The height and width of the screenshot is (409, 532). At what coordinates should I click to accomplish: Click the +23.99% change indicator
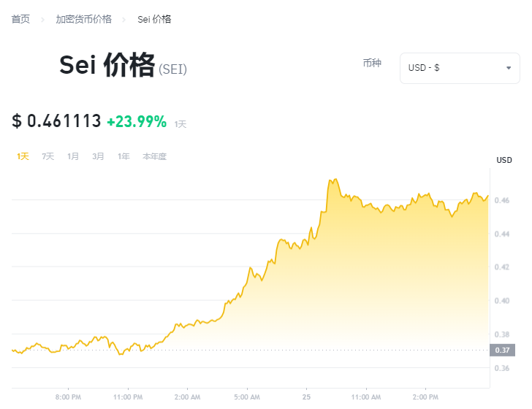(137, 121)
